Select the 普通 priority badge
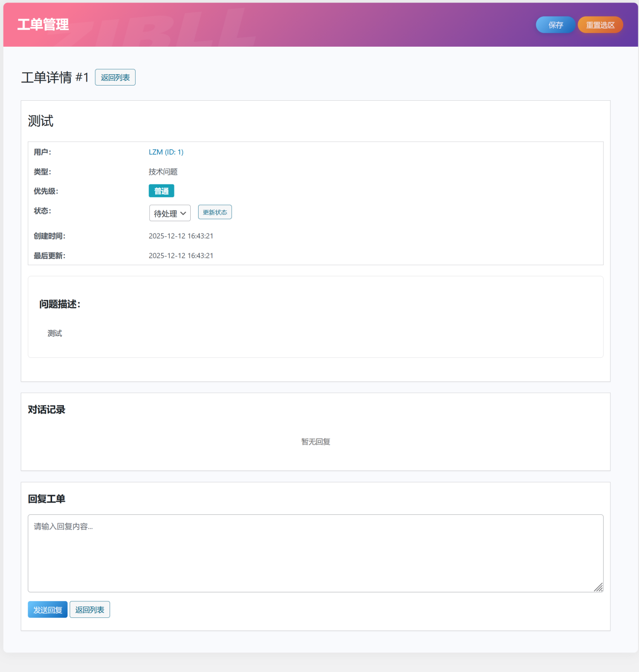This screenshot has width=639, height=672. (161, 191)
